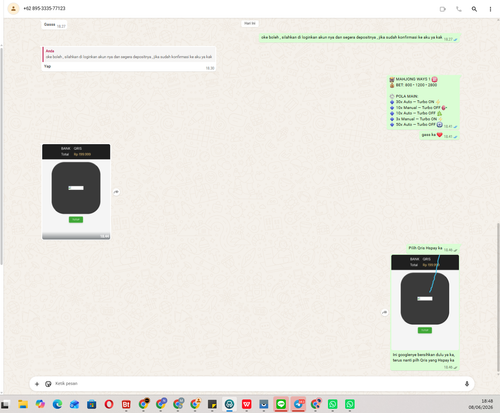The image size is (500, 413).
Task: Open Sticky Notes from the taskbar
Action: coord(212,404)
